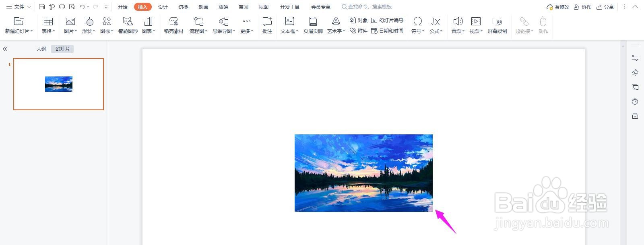Image resolution: width=644 pixels, height=245 pixels.
Task: Switch to the 开发工具 (Developer Tools) tab
Action: 290,7
